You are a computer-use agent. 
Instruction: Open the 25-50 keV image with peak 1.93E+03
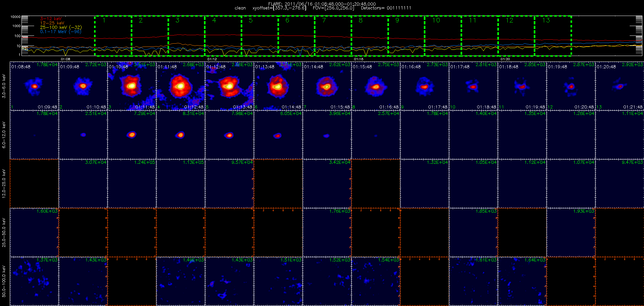571,232
